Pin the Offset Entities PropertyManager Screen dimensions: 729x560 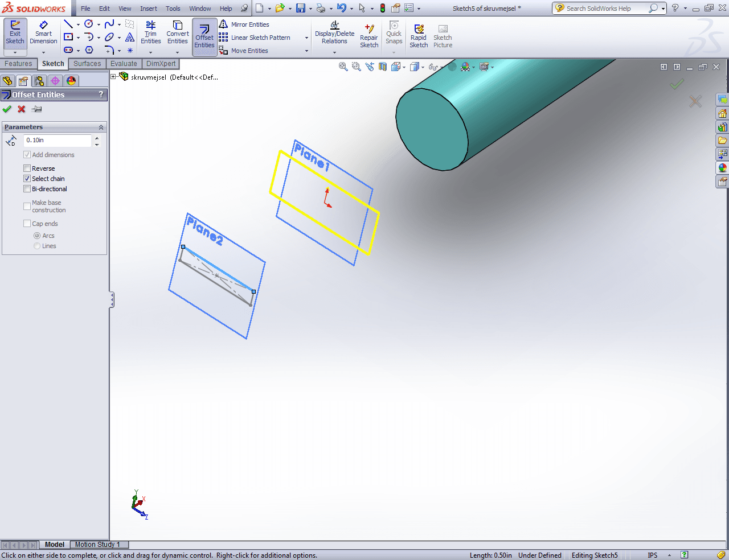pyautogui.click(x=37, y=109)
